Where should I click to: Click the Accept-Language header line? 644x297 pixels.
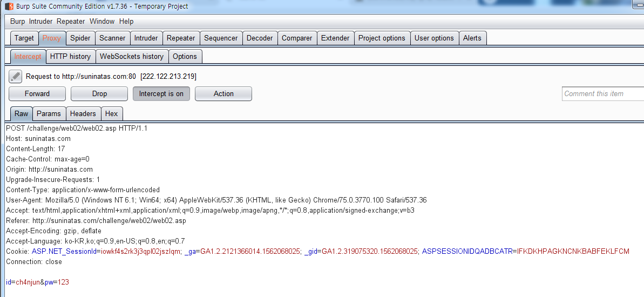click(96, 241)
